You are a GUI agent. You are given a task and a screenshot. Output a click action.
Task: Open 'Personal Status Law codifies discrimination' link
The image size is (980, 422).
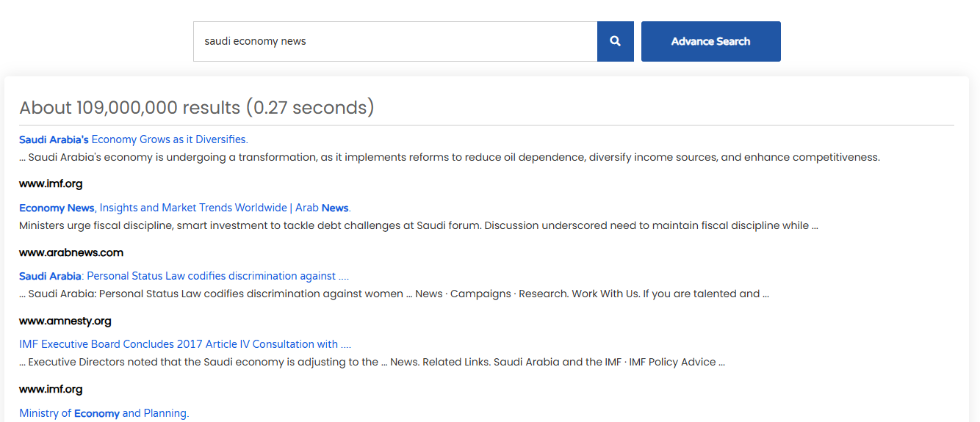tap(184, 276)
